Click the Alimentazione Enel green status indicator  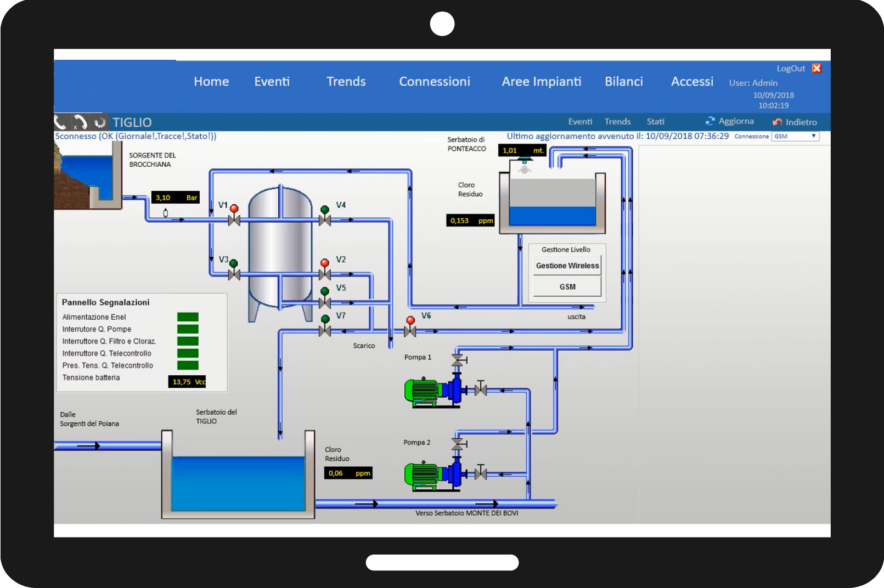188,316
